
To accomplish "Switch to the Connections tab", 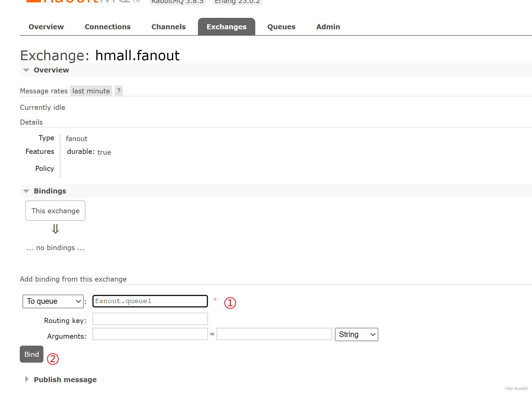I will point(107,27).
